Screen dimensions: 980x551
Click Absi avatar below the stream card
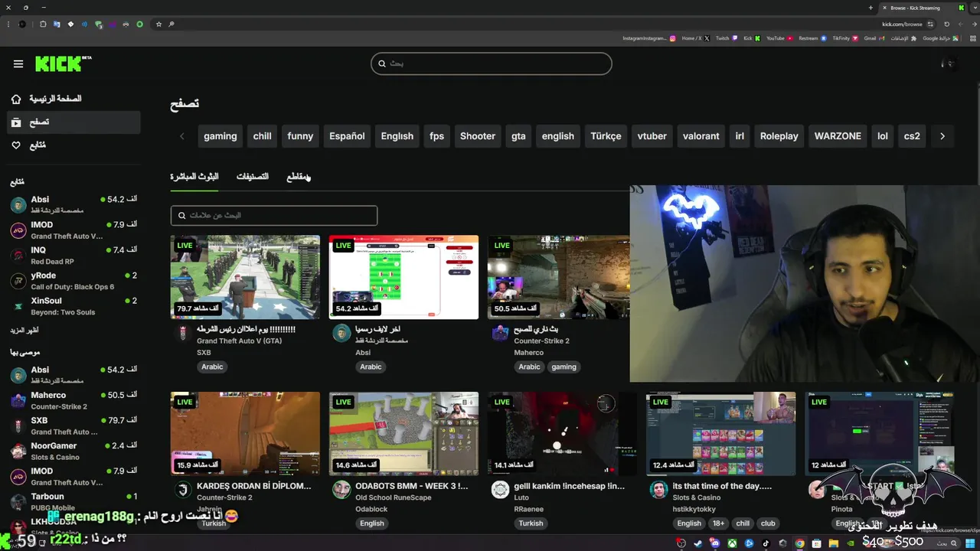pos(341,334)
